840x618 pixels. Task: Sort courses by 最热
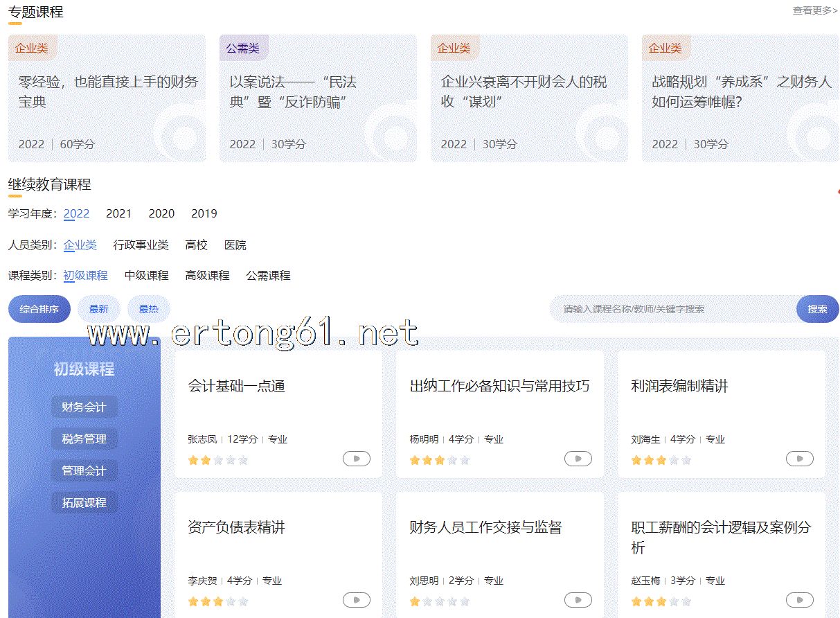tap(148, 309)
